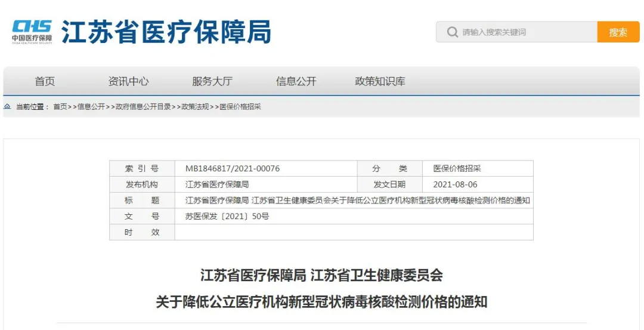Click the 信息公开 breadcrumb link
This screenshot has height=330, width=644.
pyautogui.click(x=91, y=107)
